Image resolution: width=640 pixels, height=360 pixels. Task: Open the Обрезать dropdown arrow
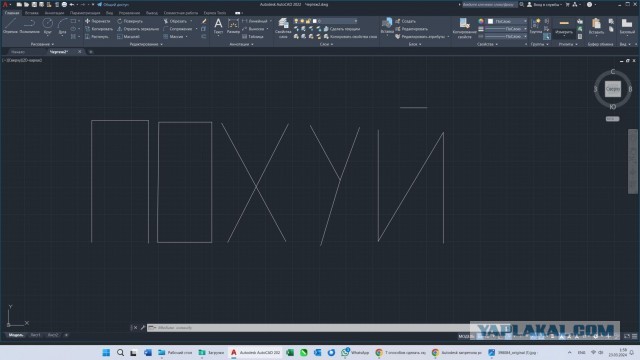191,21
